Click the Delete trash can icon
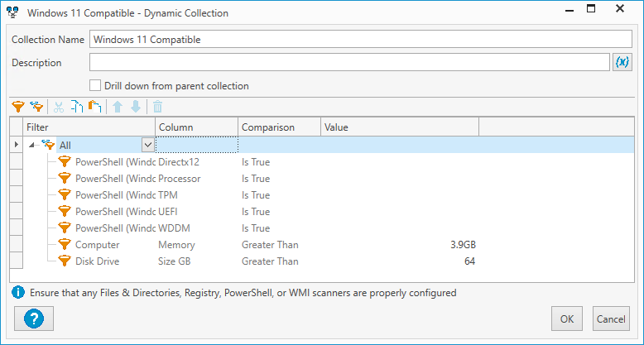The height and width of the screenshot is (345, 644). [158, 108]
